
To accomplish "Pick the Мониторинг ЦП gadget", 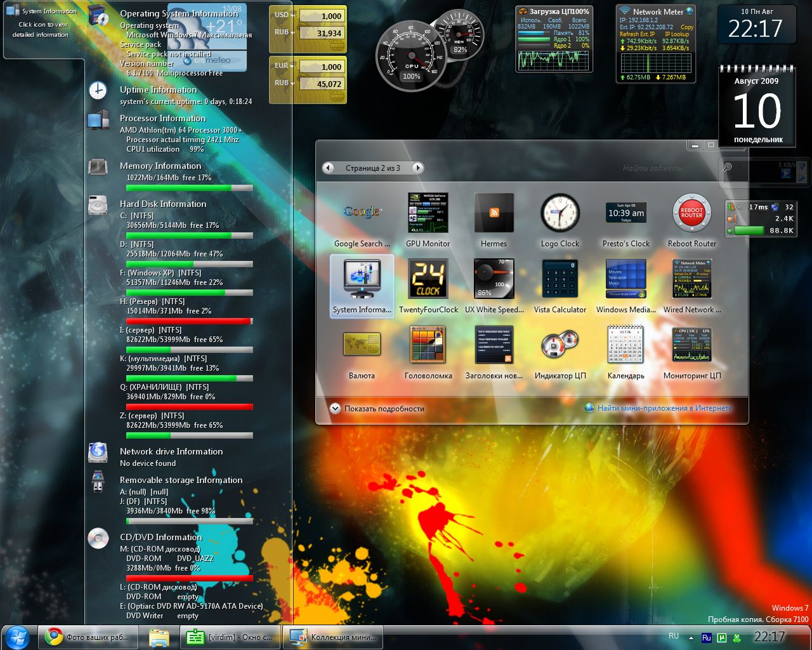I will tap(692, 345).
